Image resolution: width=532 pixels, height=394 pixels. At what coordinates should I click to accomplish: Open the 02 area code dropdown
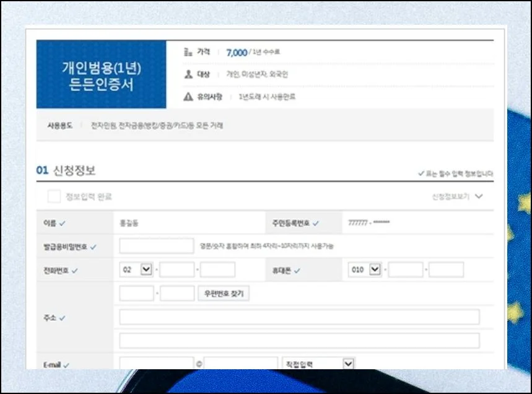pyautogui.click(x=146, y=269)
